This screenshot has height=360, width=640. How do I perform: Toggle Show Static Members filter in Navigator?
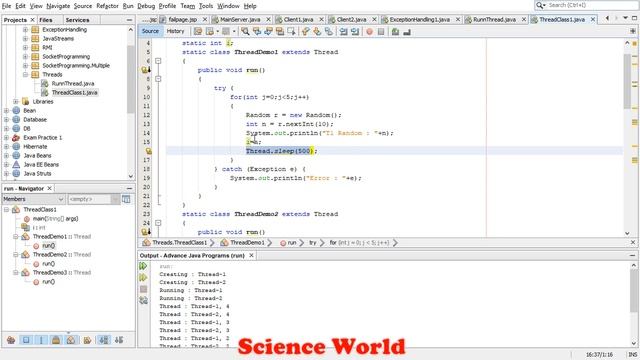(x=41, y=340)
